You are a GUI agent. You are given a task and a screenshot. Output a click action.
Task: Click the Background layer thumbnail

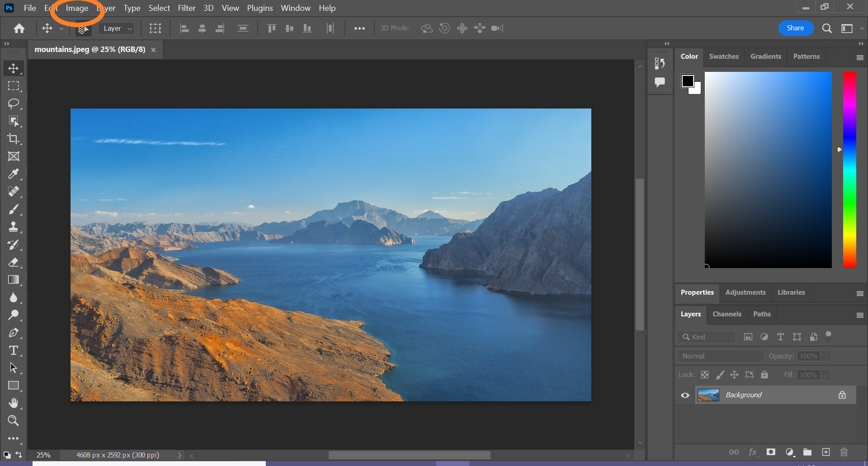[708, 395]
